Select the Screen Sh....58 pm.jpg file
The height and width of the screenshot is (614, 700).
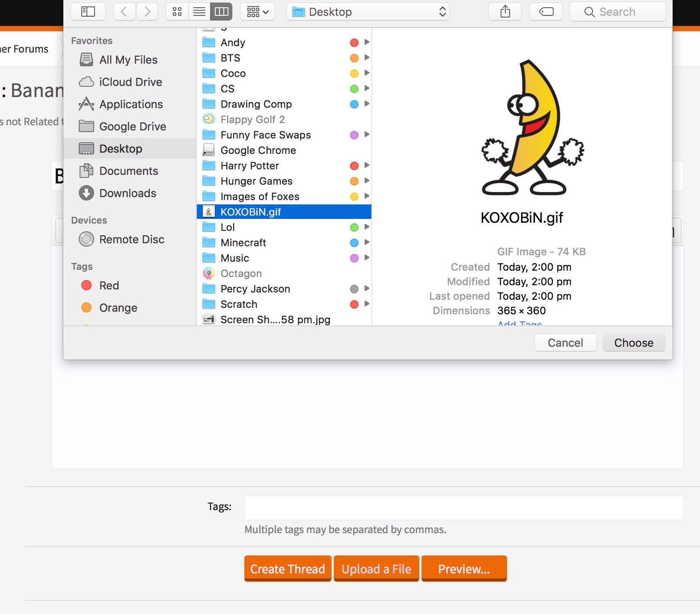(x=284, y=319)
